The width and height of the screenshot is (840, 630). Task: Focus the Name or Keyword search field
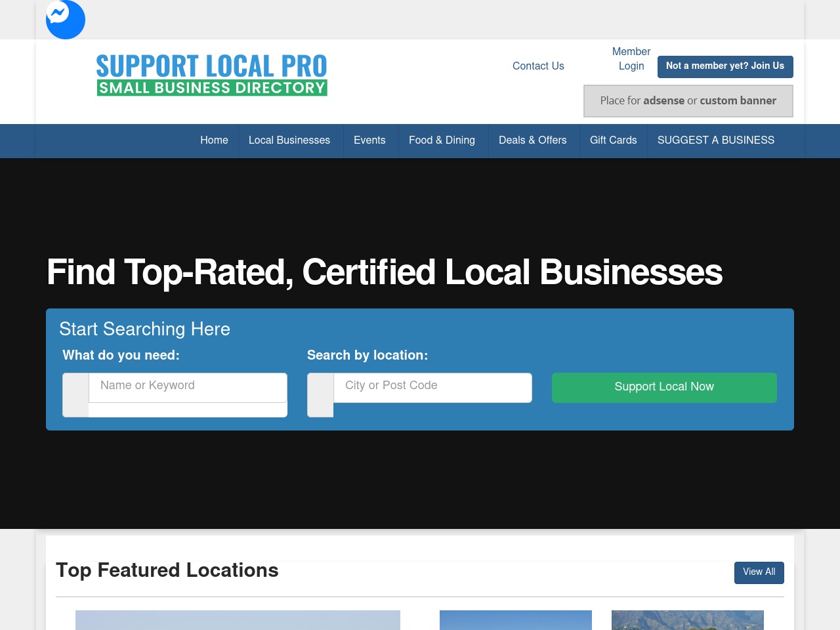188,387
